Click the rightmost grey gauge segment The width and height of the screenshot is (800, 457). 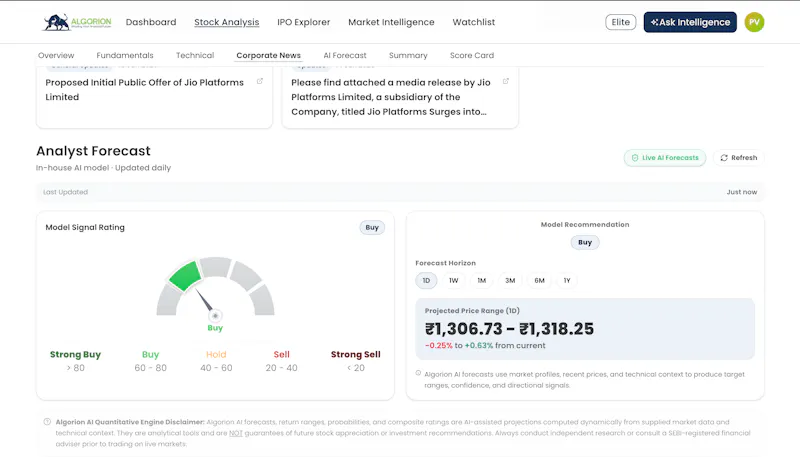(x=262, y=301)
